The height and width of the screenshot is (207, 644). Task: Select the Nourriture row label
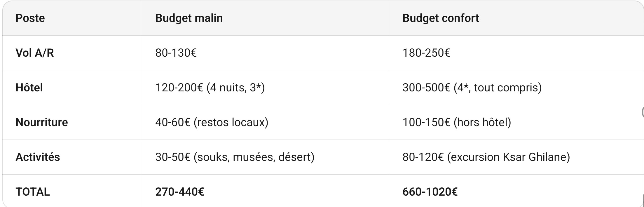(x=41, y=122)
